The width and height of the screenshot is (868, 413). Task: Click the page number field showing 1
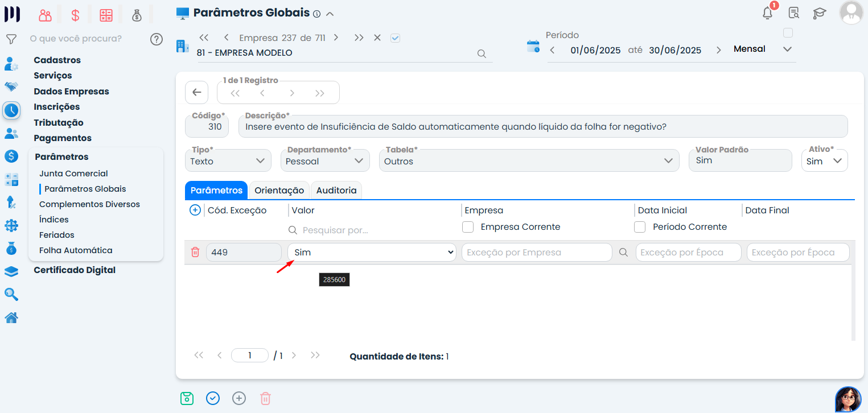coord(250,356)
